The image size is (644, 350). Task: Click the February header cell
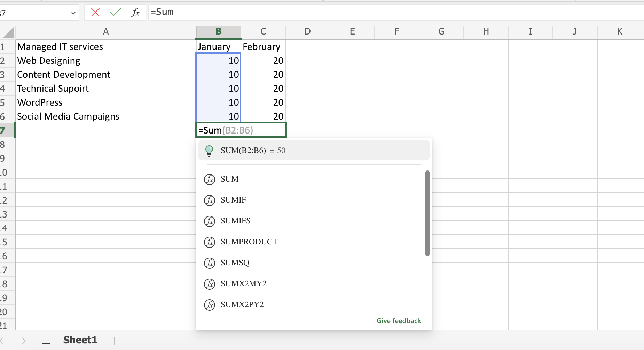263,46
